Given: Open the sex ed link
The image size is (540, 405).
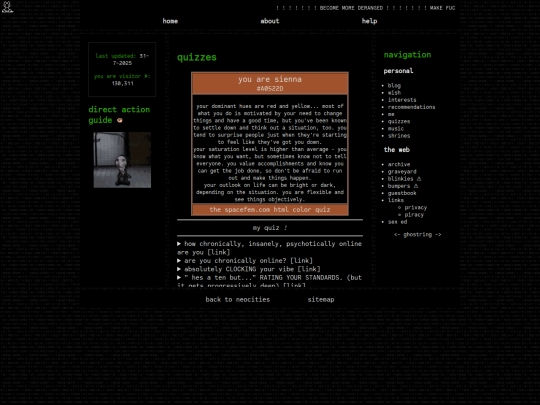Looking at the screenshot, I should coord(397,222).
